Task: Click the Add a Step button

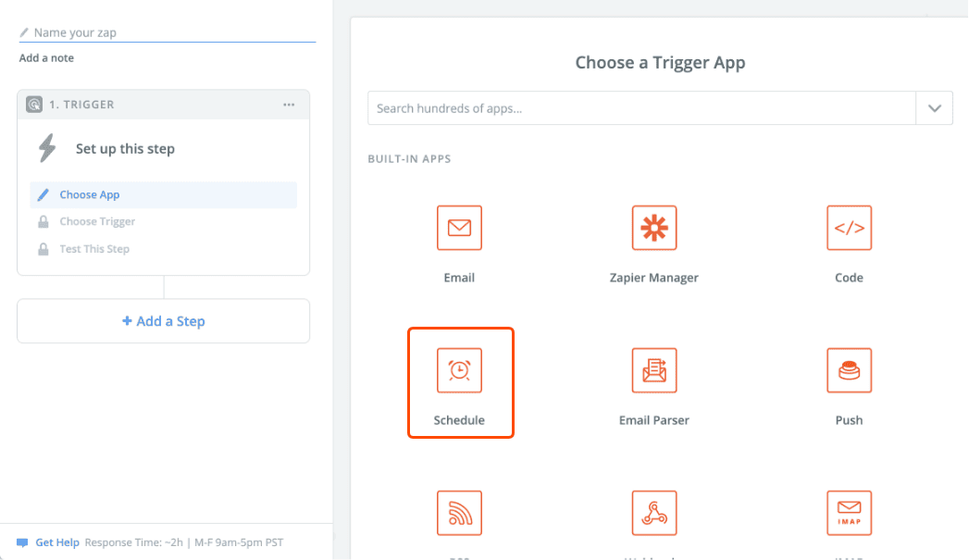Action: [164, 321]
